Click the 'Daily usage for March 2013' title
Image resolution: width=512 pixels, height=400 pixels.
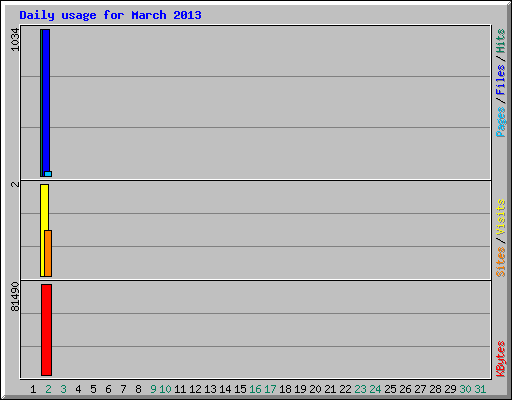(x=110, y=16)
